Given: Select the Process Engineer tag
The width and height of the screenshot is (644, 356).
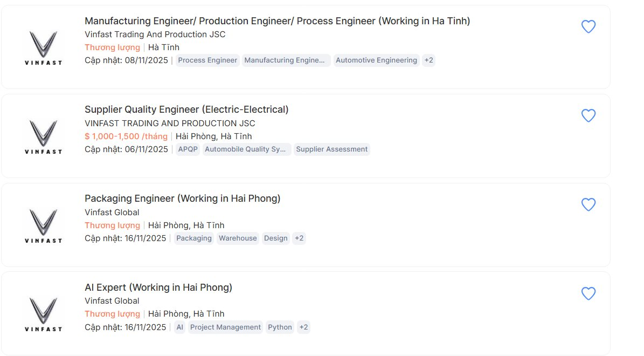Looking at the screenshot, I should [x=207, y=60].
